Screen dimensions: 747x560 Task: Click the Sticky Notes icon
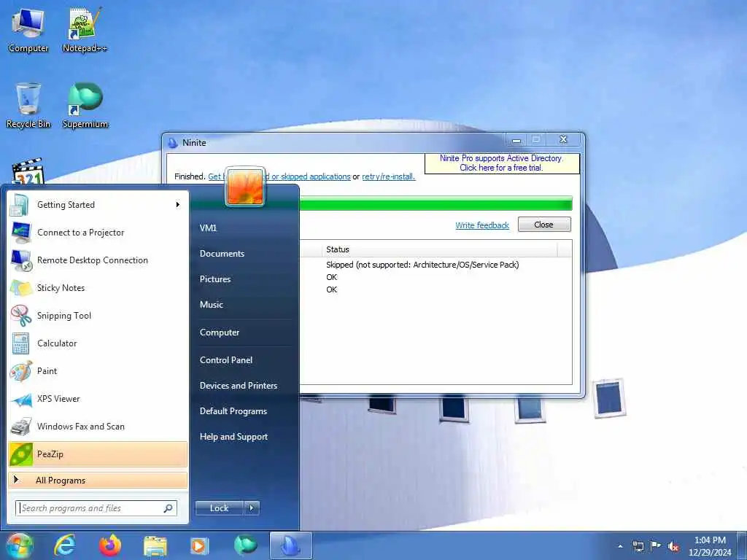click(21, 288)
